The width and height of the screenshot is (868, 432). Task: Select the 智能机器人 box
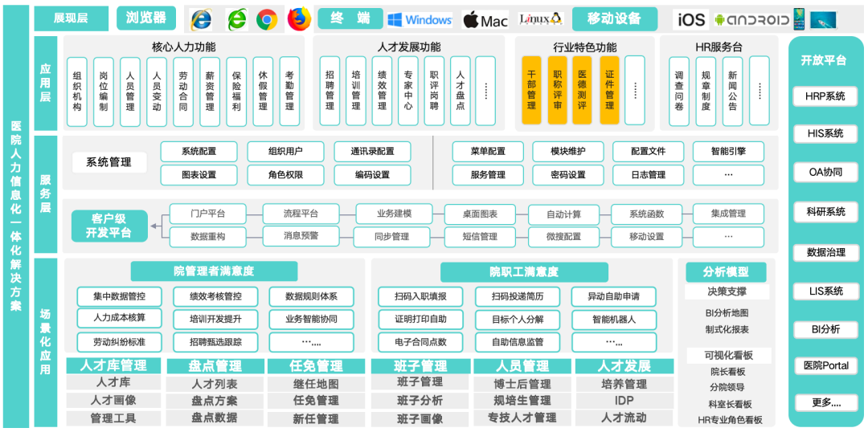coord(614,319)
